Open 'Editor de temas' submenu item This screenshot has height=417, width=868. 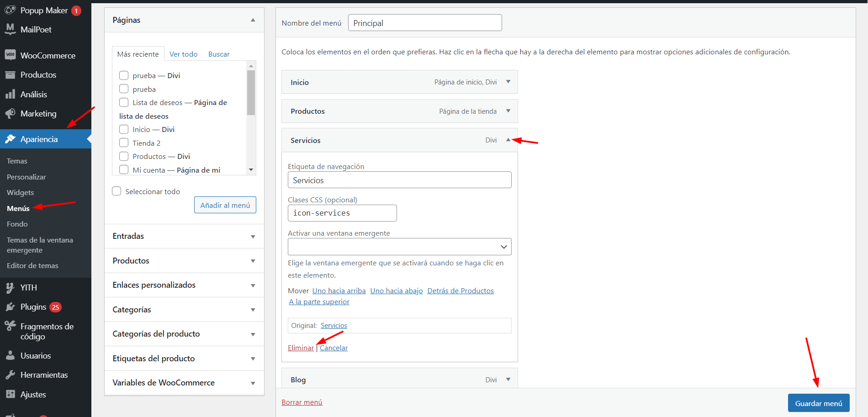[x=32, y=265]
